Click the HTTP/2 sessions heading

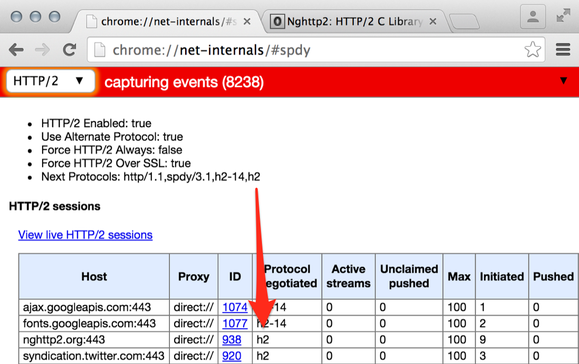tap(55, 206)
